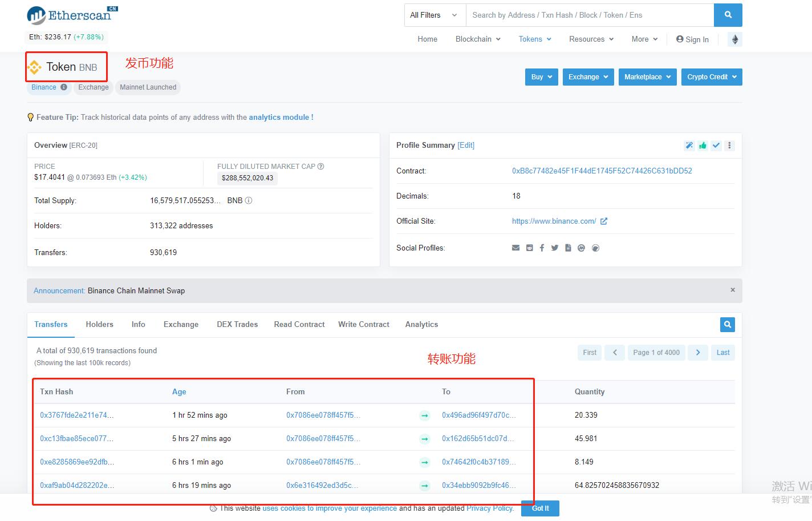This screenshot has width=812, height=521.
Task: Click the First page button
Action: tap(590, 353)
